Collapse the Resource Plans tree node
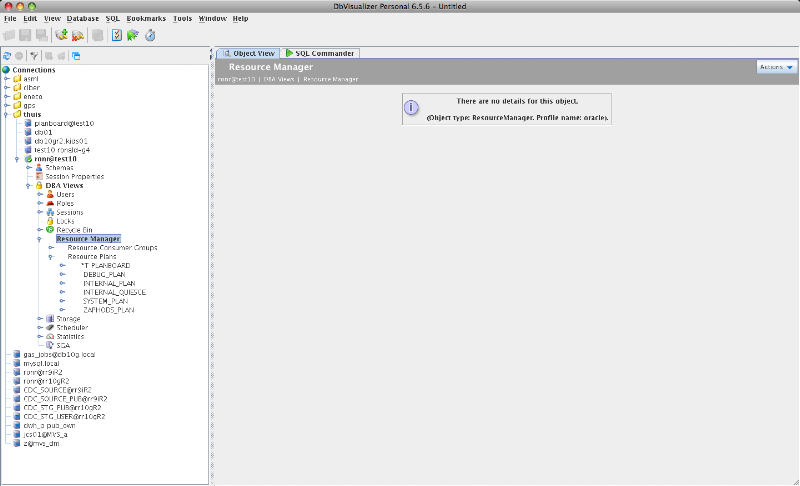 click(x=51, y=257)
